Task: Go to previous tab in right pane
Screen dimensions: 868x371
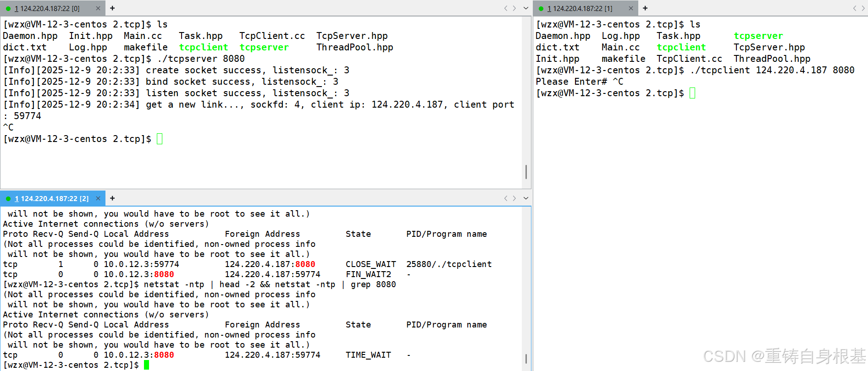Action: 855,8
